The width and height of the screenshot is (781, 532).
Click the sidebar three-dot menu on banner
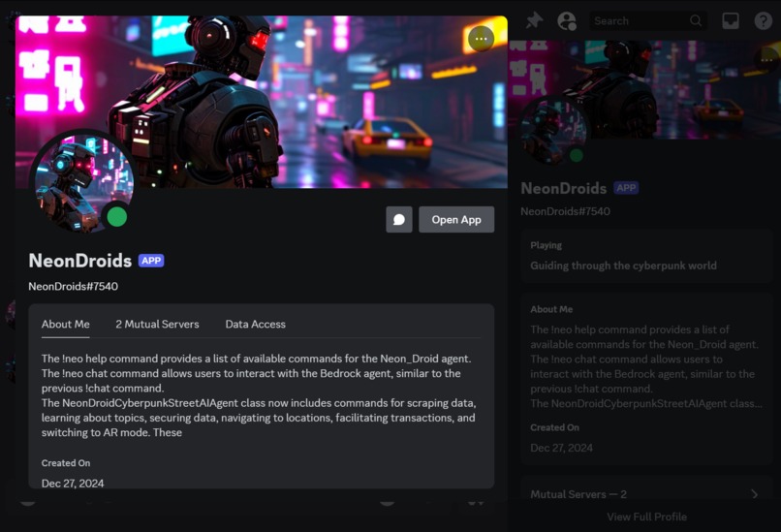coord(766,60)
